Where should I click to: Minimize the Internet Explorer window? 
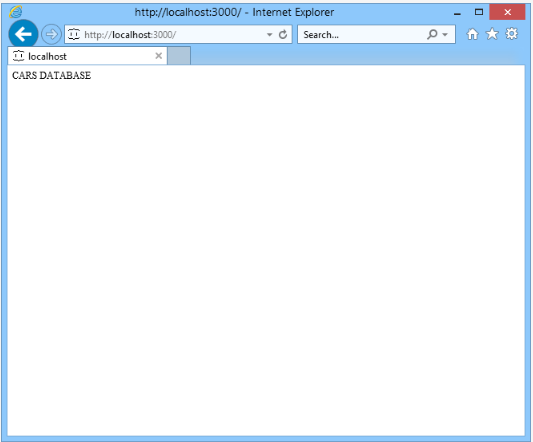click(x=458, y=13)
